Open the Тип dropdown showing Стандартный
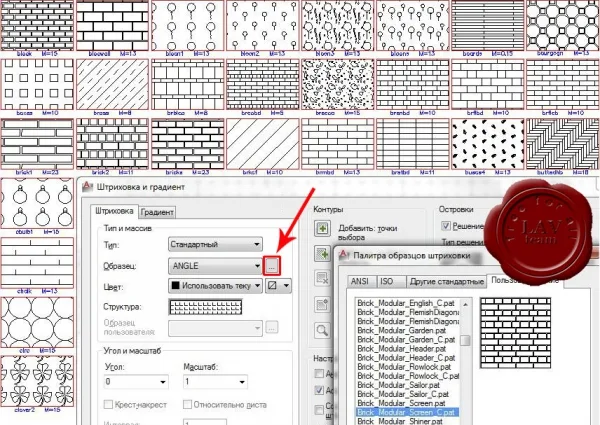This screenshot has width=600, height=425. coord(215,244)
